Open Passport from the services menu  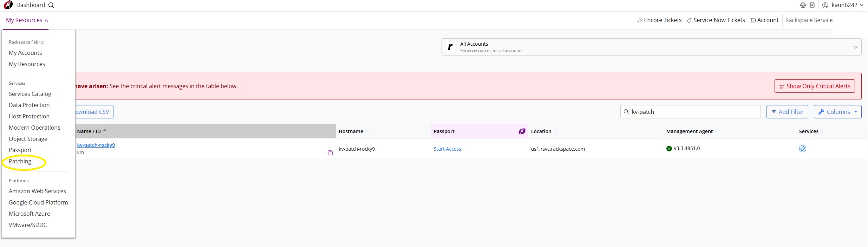click(x=20, y=150)
